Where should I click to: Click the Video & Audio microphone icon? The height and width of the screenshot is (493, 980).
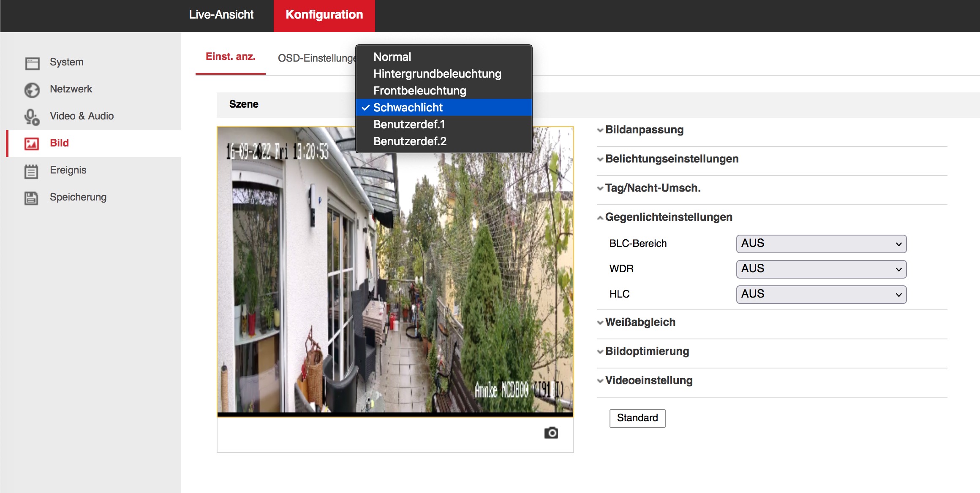tap(32, 117)
